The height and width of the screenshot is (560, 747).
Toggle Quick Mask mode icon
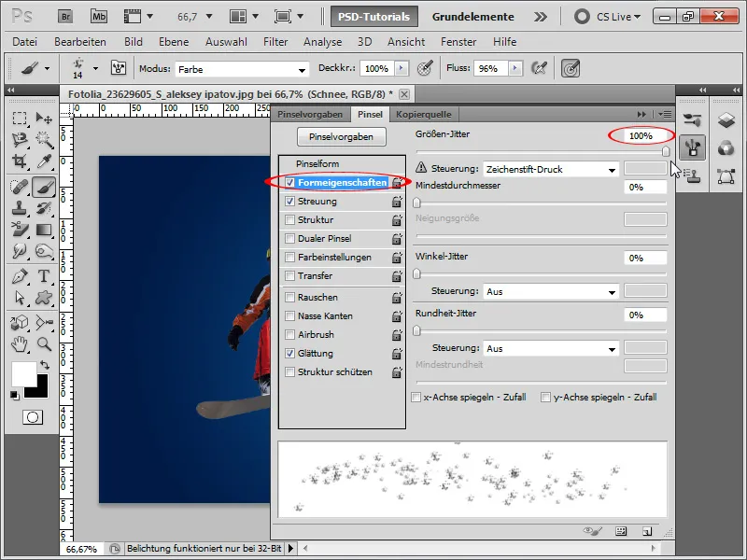coord(33,417)
